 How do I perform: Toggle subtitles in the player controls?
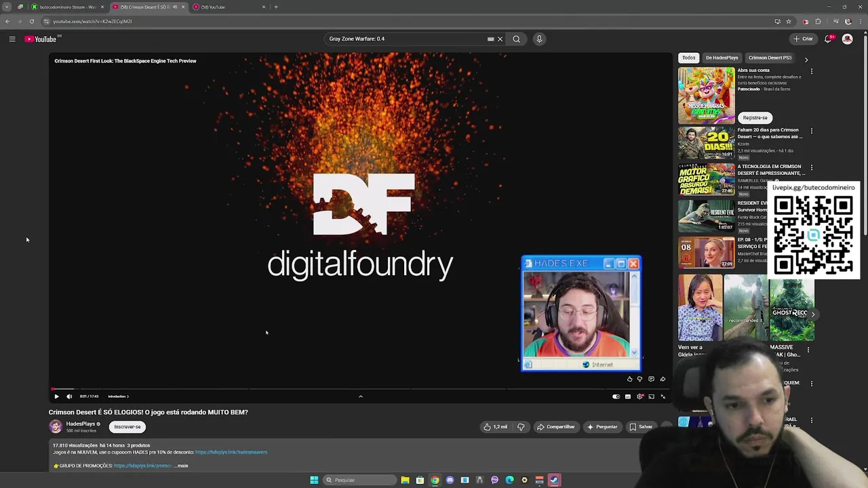[628, 396]
